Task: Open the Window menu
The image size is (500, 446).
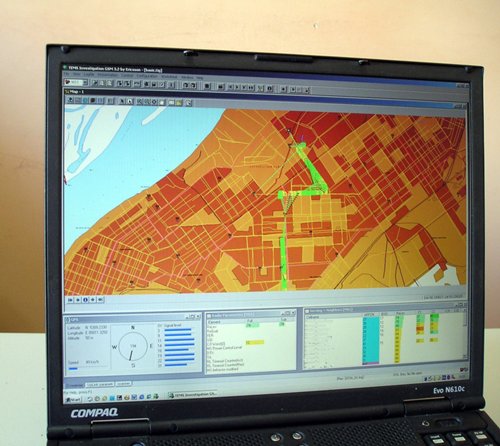Action: [187, 77]
